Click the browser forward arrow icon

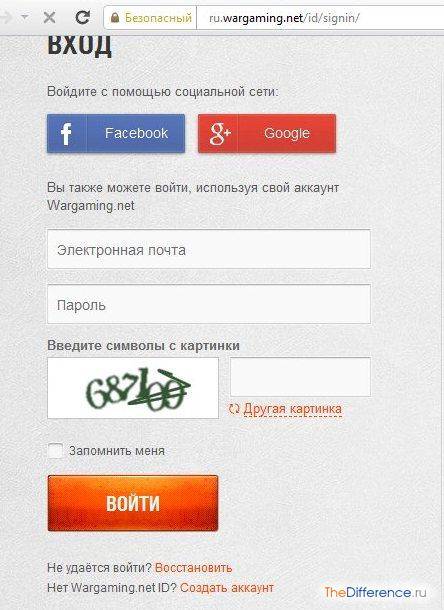[5, 17]
